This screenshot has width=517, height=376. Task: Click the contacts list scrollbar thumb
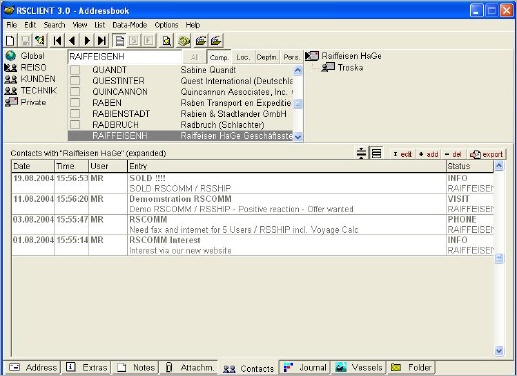tap(499, 258)
